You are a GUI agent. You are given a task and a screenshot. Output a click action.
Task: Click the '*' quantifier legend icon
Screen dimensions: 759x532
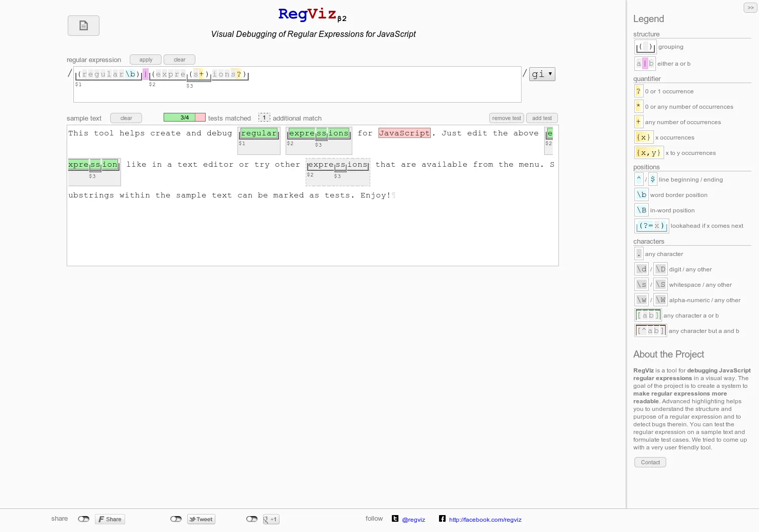click(x=638, y=107)
